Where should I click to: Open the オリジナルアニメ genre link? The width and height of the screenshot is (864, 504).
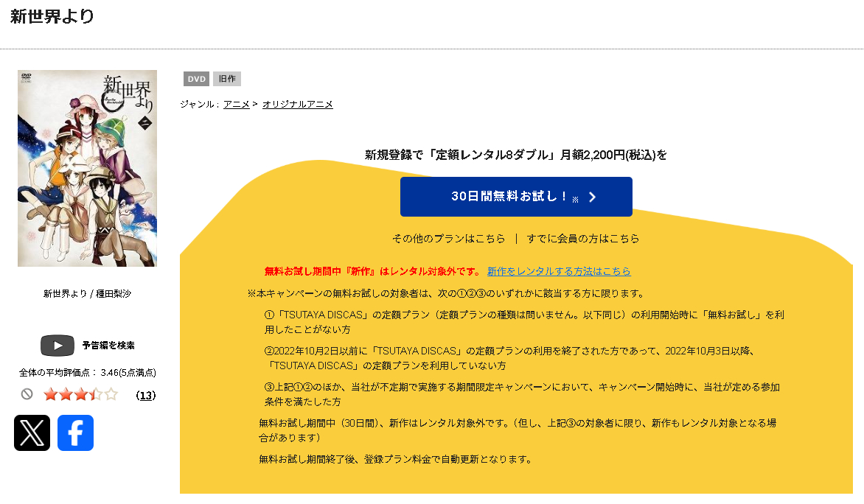coord(298,104)
